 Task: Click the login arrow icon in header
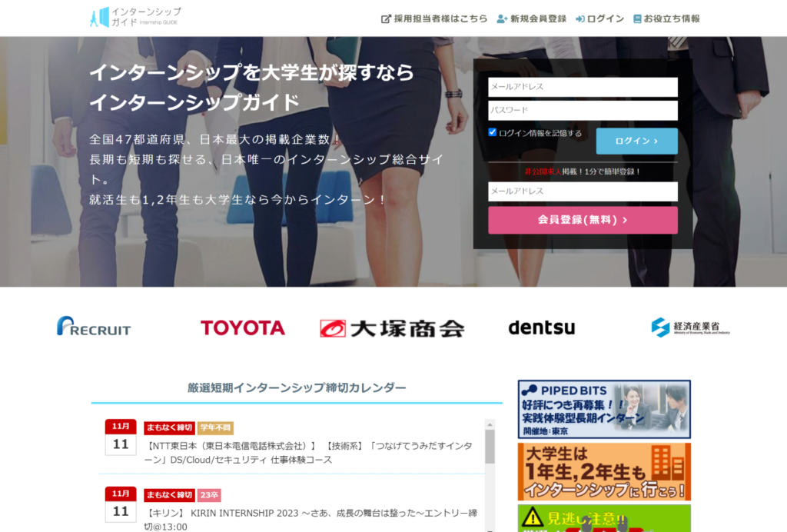coord(580,19)
